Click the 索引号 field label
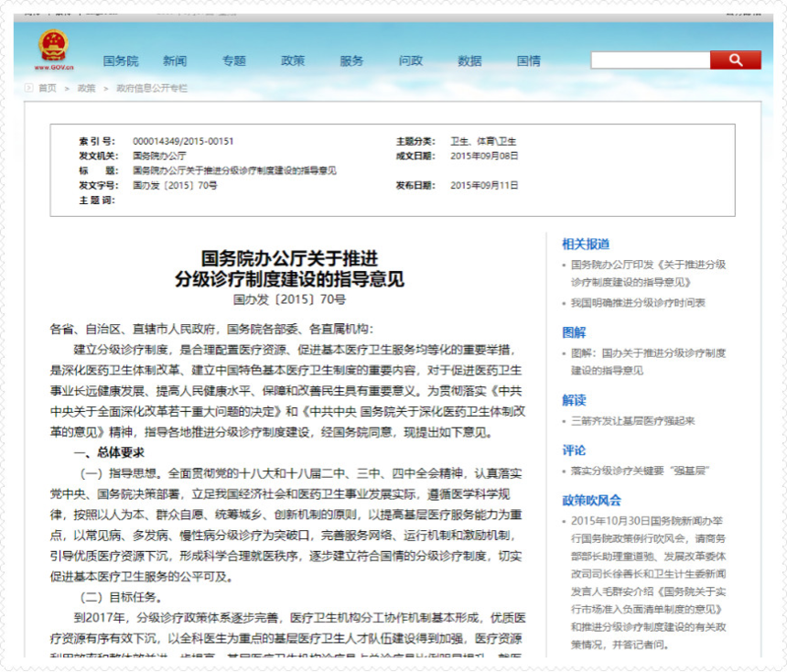This screenshot has width=787, height=672. [x=97, y=141]
